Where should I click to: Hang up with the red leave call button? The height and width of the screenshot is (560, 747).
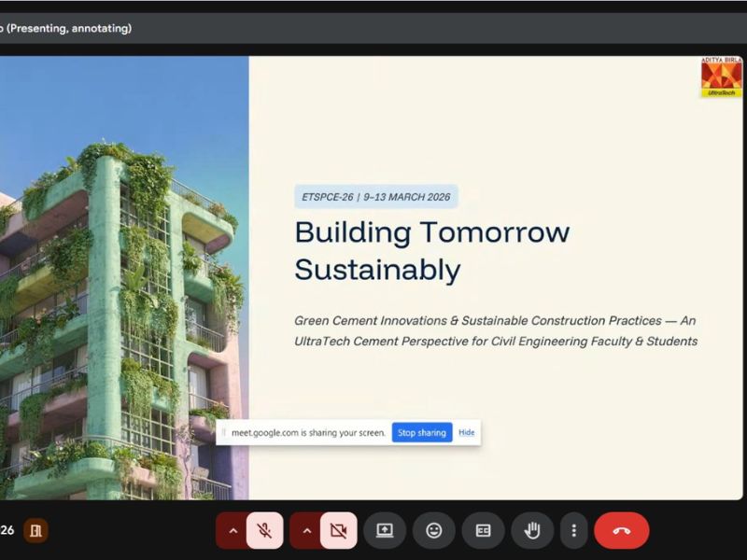[621, 531]
